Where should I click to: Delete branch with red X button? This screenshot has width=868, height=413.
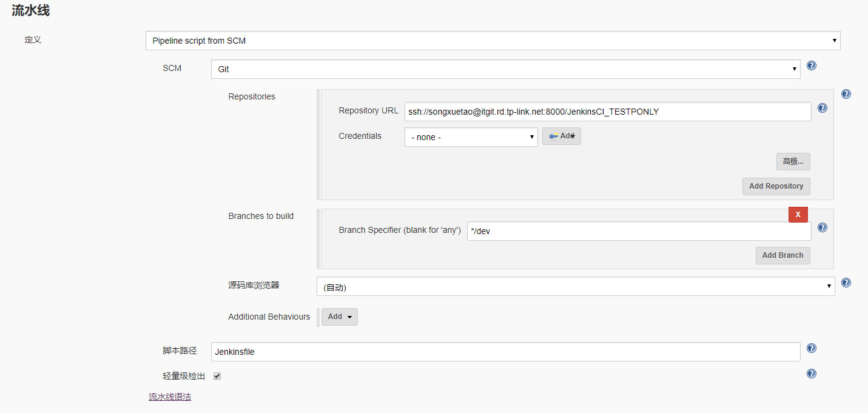point(798,215)
